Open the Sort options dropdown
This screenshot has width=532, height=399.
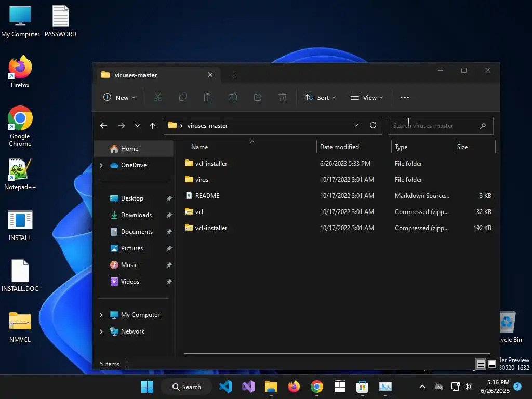[320, 97]
